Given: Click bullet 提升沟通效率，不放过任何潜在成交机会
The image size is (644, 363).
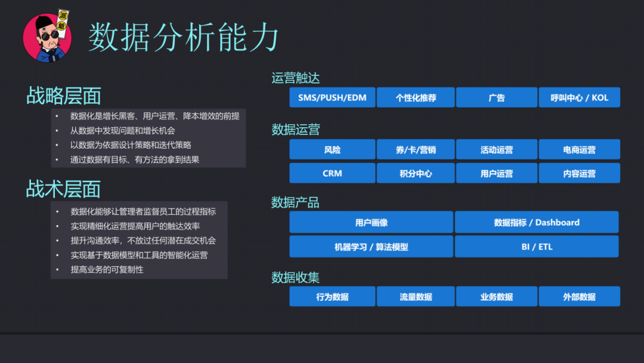Looking at the screenshot, I should [143, 241].
